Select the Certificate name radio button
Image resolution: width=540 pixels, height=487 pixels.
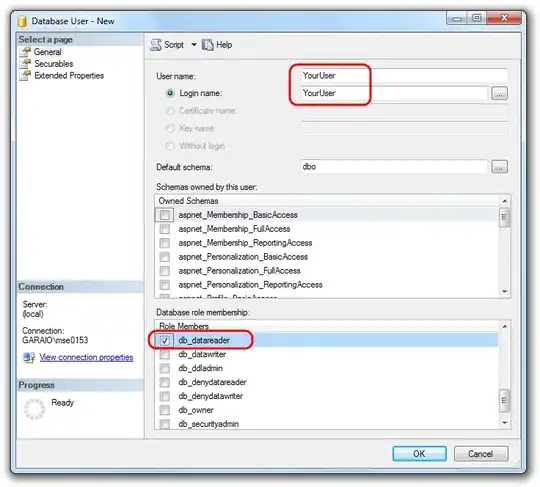170,111
